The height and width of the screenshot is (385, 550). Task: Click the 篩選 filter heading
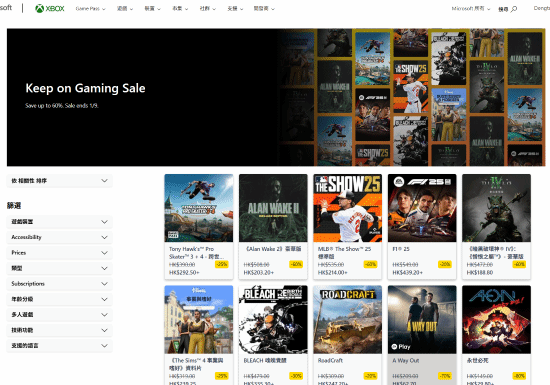click(14, 206)
